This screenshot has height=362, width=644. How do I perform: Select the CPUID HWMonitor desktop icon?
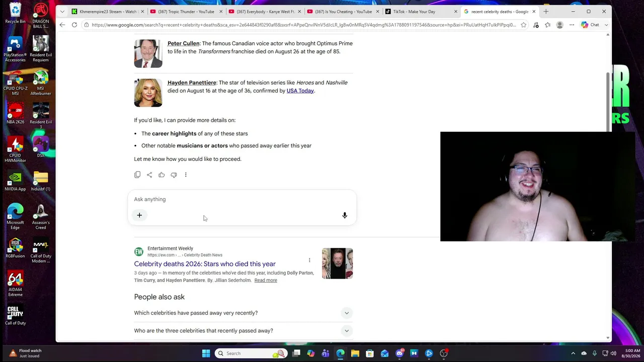point(15,150)
